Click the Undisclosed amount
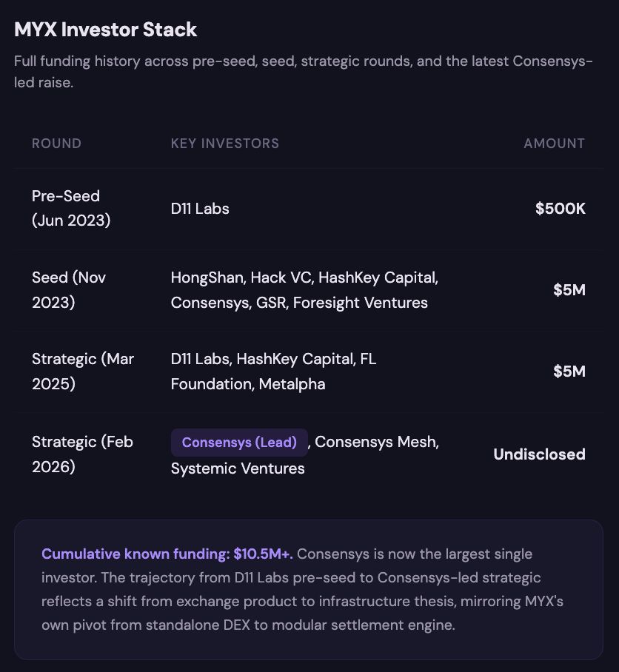The height and width of the screenshot is (672, 619). point(539,454)
